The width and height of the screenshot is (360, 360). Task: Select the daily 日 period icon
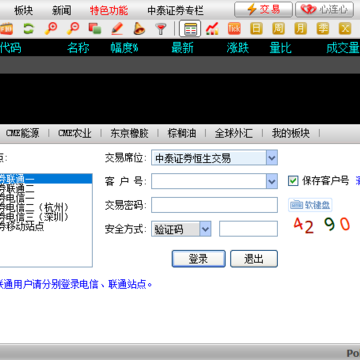tap(256, 29)
